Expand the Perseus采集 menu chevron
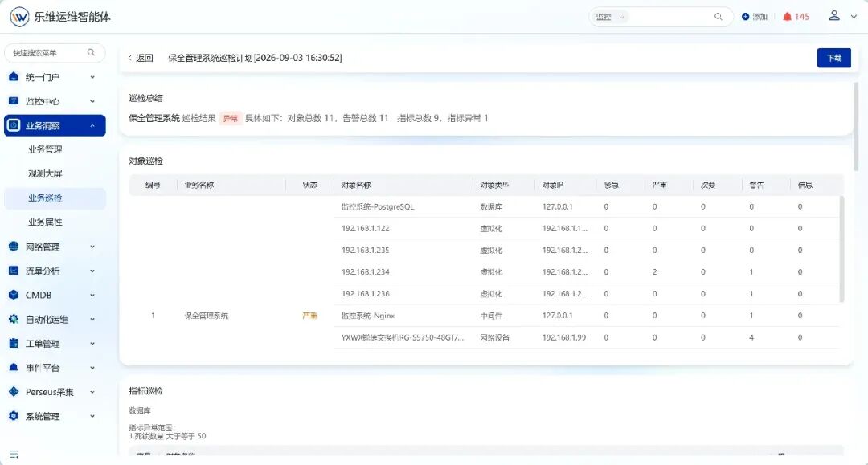Screen dimensions: 868x465 [92, 392]
